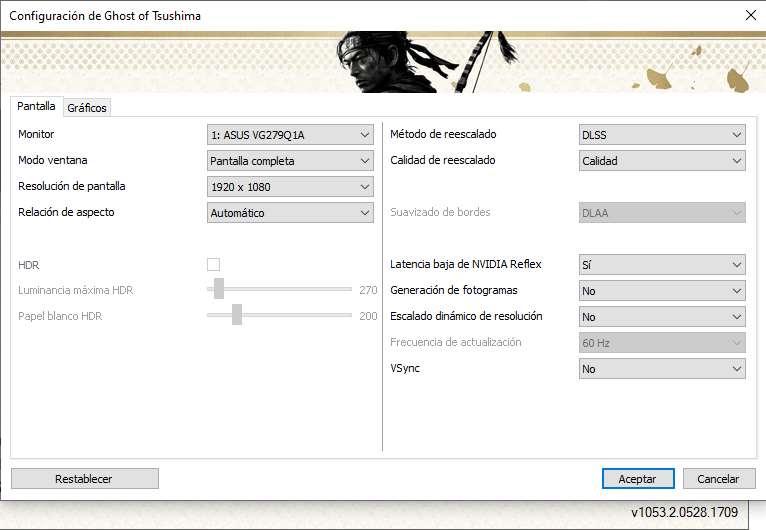This screenshot has height=530, width=766.
Task: Click the Luminancia value 270
Action: 368,290
